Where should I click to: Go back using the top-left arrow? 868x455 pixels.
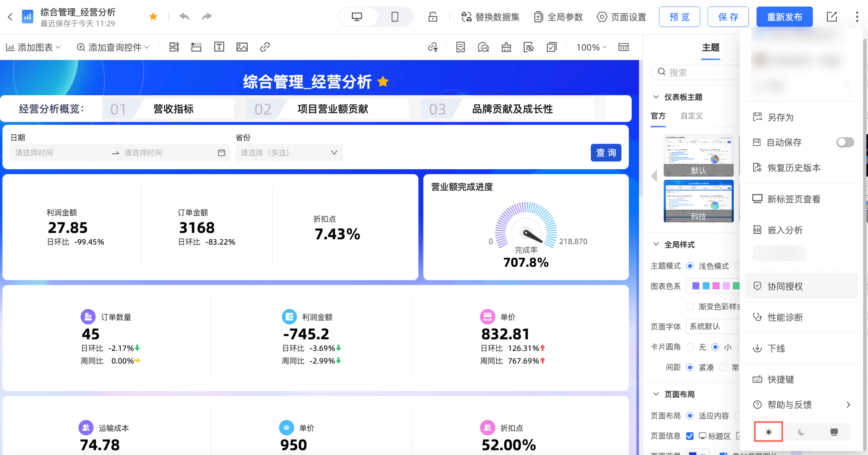10,17
